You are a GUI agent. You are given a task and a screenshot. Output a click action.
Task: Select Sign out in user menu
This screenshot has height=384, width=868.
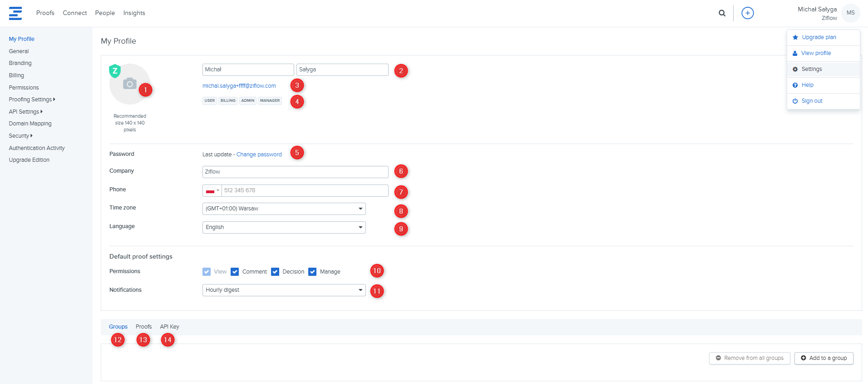click(x=823, y=101)
